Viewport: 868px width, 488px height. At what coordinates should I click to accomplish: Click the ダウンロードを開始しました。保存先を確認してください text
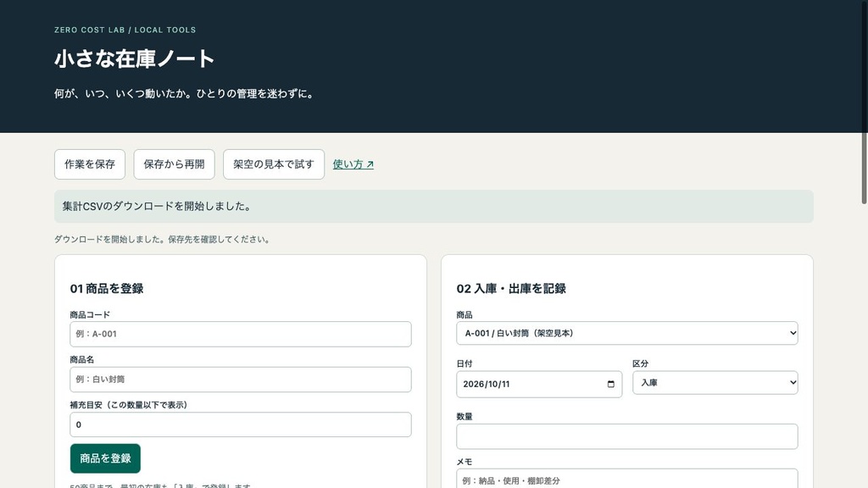coord(162,240)
